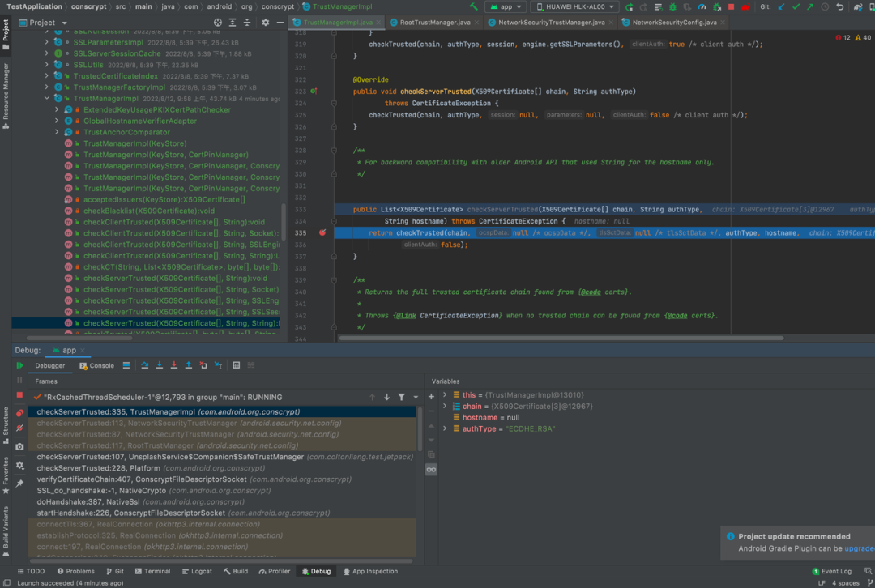The image size is (875, 588).
Task: Click the Git update project arrow
Action: (x=781, y=6)
